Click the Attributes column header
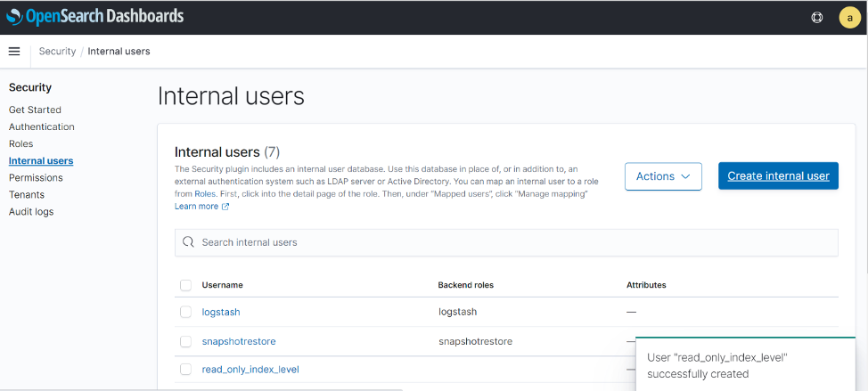The image size is (868, 391). pyautogui.click(x=646, y=285)
